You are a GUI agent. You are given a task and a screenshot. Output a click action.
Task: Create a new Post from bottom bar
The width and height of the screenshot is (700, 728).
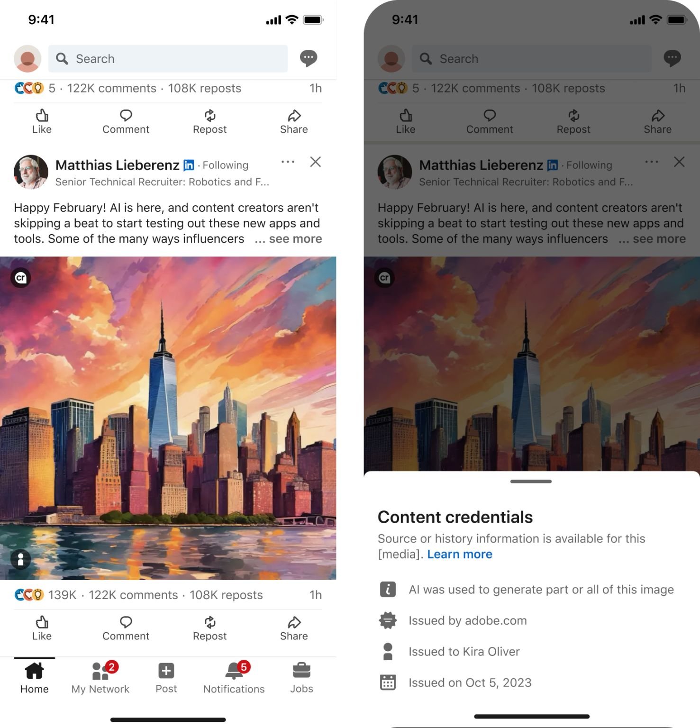(x=166, y=678)
